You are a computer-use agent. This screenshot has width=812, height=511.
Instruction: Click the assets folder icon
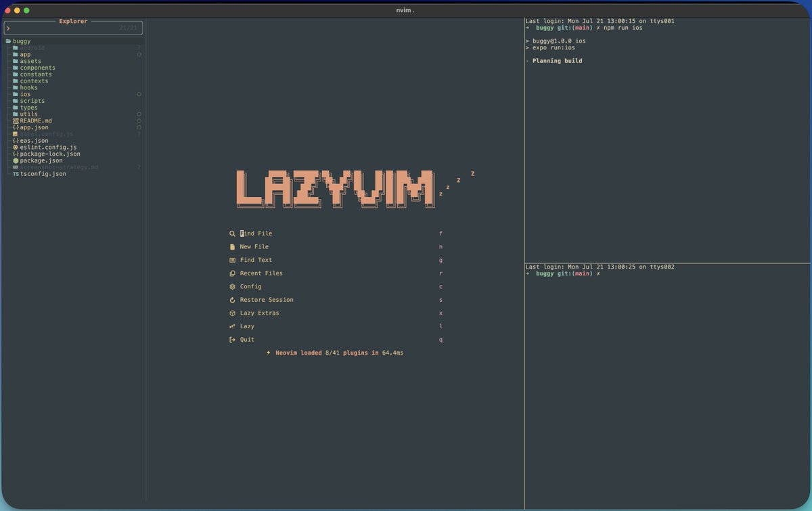[16, 61]
